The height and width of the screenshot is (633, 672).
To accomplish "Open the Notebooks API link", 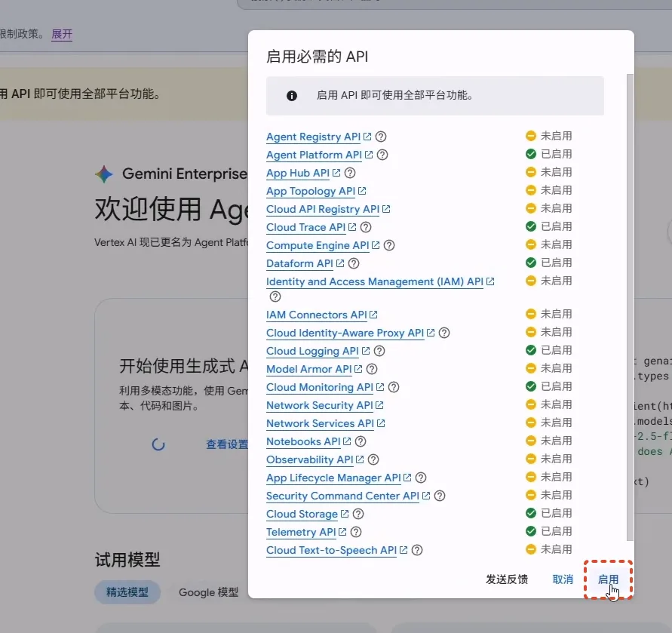I will [303, 441].
